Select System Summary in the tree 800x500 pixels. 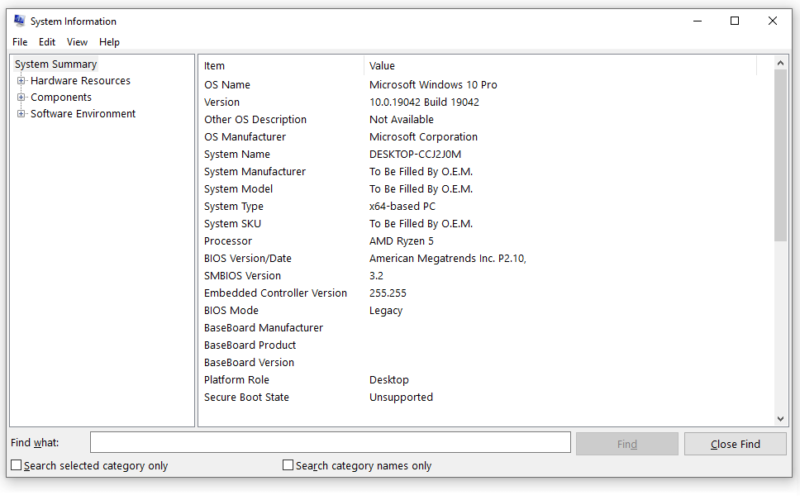tap(56, 64)
